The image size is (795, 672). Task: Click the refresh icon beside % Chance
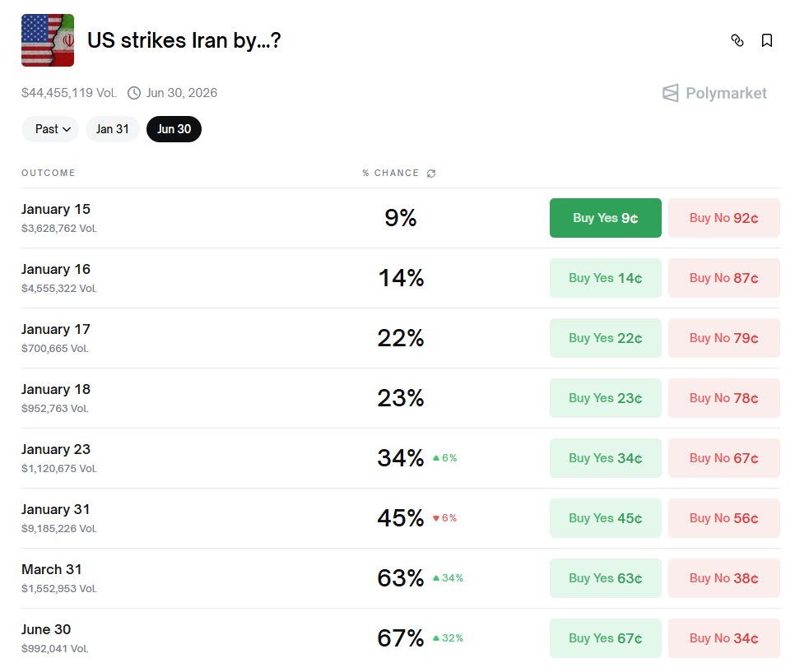point(431,174)
